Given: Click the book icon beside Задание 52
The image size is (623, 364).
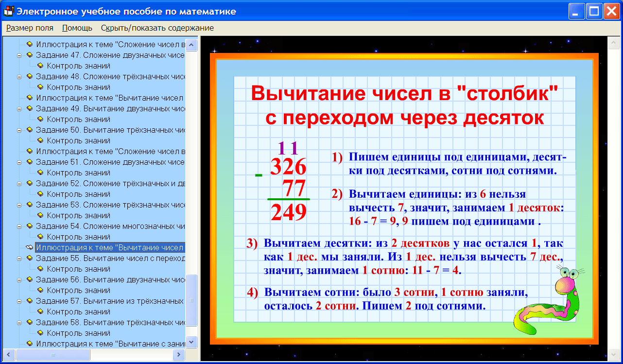Looking at the screenshot, I should tap(29, 183).
